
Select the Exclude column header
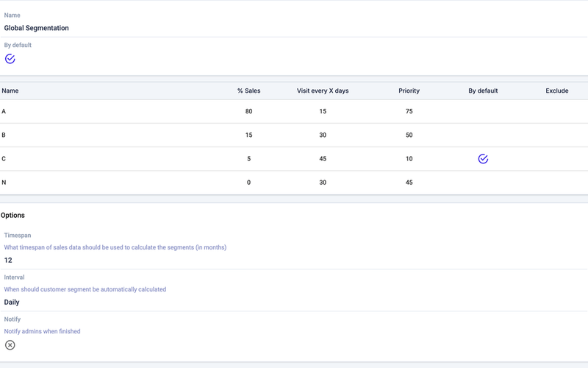point(556,91)
